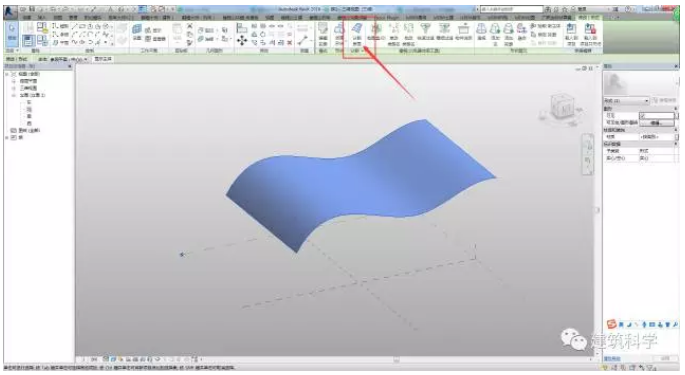Collapse the 立面 tree node
The image size is (685, 375).
[x=14, y=95]
